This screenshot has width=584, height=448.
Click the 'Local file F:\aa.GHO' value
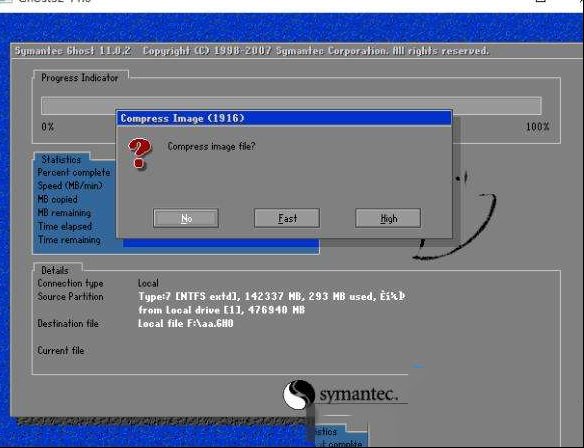(185, 323)
